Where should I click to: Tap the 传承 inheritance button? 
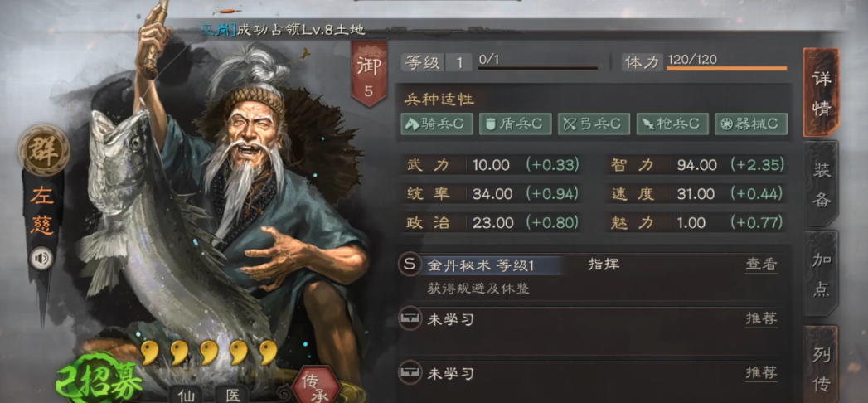(x=316, y=385)
